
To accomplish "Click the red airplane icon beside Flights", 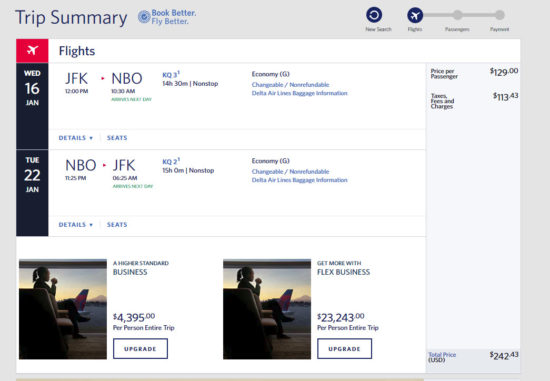I will point(32,51).
